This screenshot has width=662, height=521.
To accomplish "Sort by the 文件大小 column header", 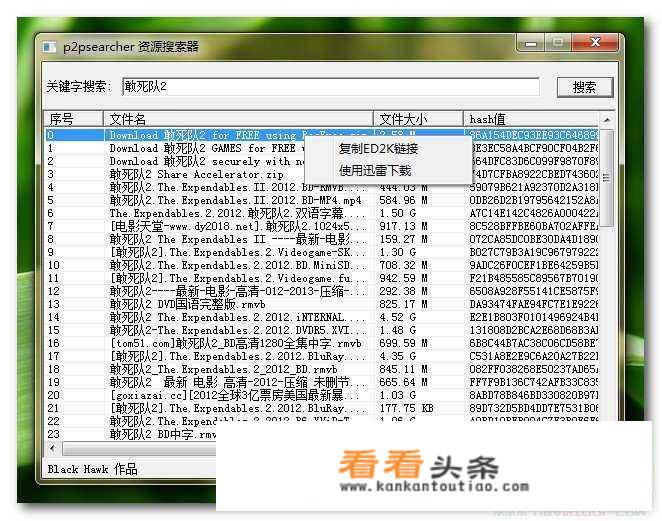I will pyautogui.click(x=418, y=119).
